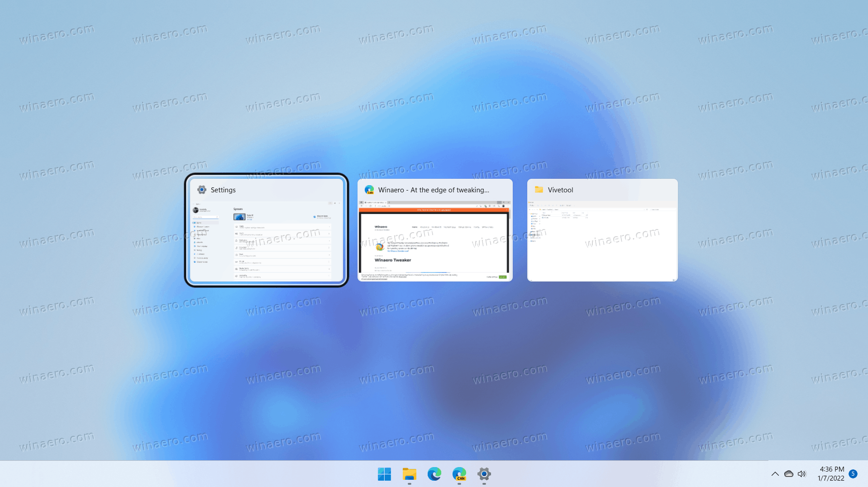Launch Microsoft Edge from the taskbar
The image size is (868, 487).
434,474
